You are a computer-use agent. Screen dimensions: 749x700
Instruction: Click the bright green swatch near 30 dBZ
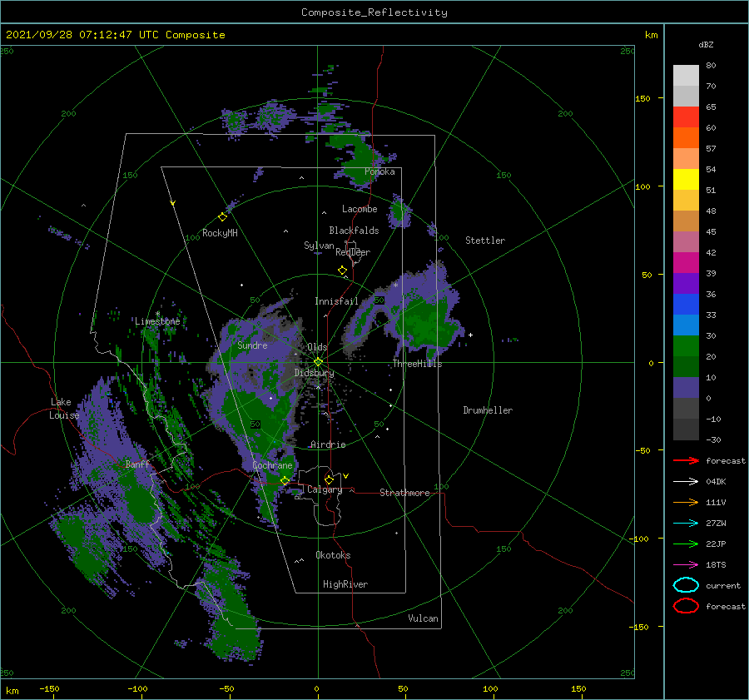coord(686,346)
